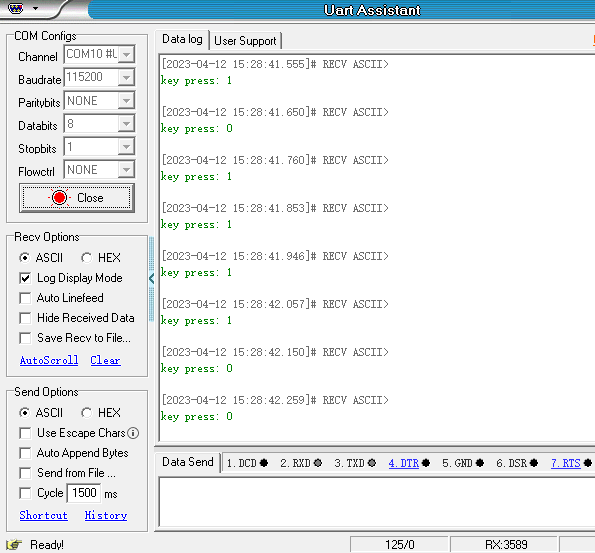
Task: Open the Shortcut link
Action: pos(44,515)
